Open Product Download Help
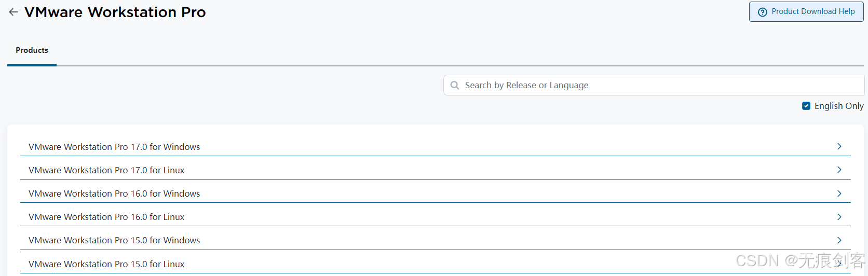This screenshot has width=868, height=276. [806, 12]
